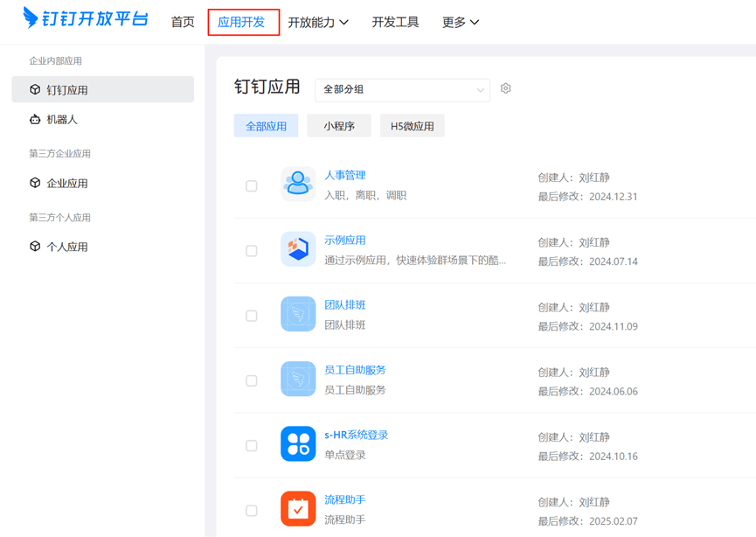Click the date 2024.06.06 for 员工自助服务

[x=614, y=391]
